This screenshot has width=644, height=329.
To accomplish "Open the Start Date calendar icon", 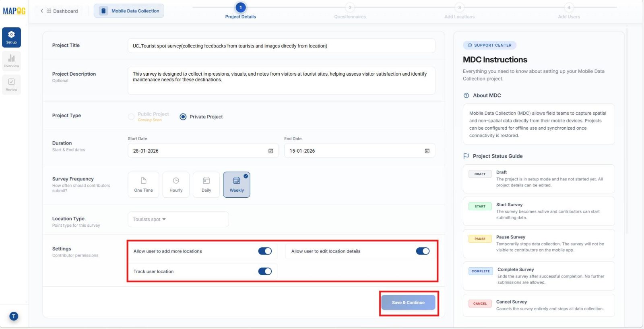I will (x=270, y=151).
